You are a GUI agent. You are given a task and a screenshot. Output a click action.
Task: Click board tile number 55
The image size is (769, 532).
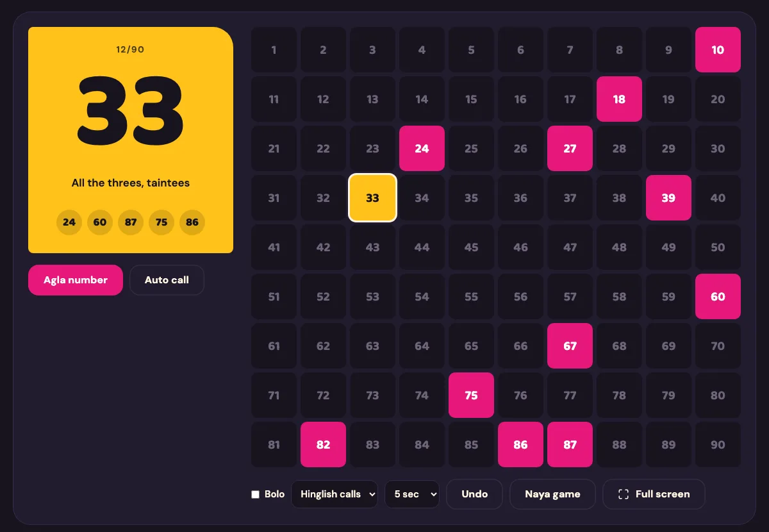471,297
